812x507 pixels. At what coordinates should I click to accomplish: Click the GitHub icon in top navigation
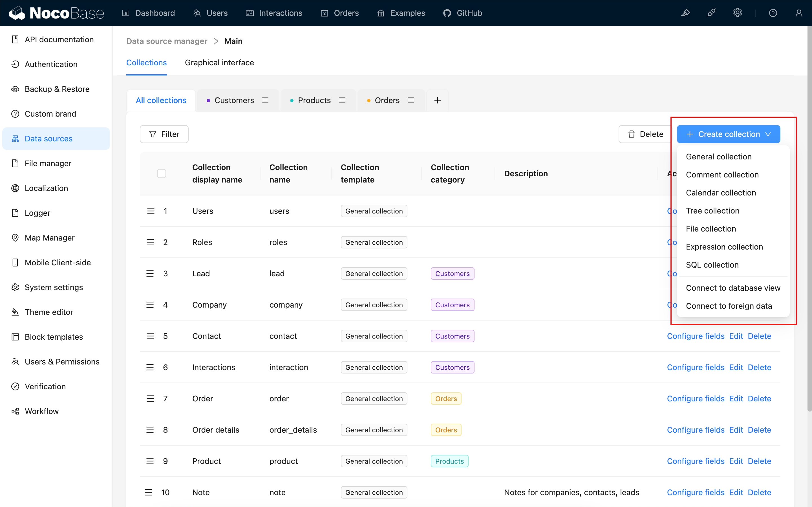click(x=447, y=13)
